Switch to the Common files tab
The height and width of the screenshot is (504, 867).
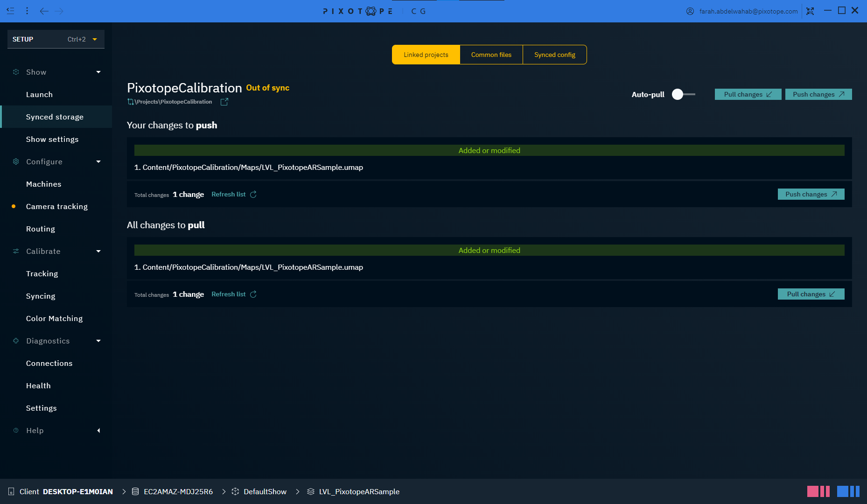point(491,55)
